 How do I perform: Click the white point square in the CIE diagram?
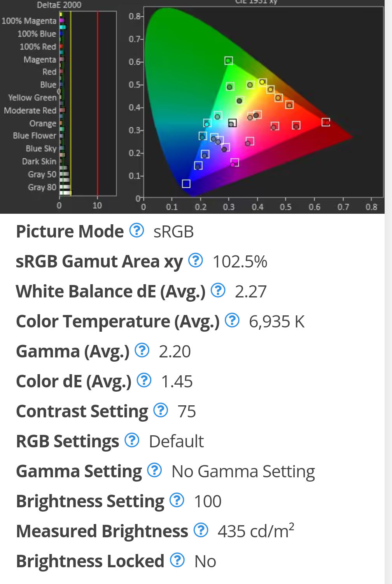tap(232, 123)
